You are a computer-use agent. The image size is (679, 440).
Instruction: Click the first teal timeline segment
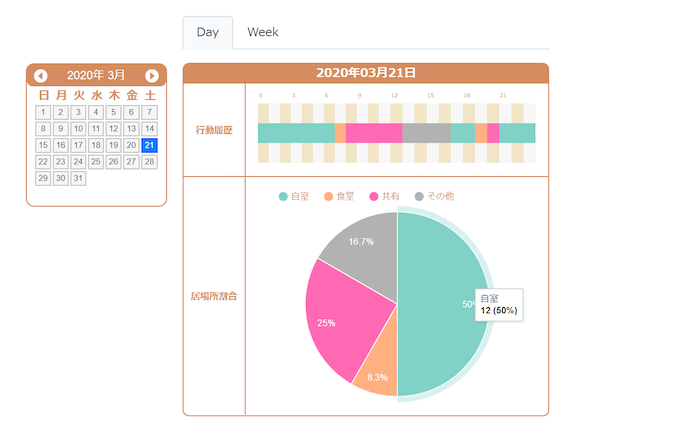point(296,133)
